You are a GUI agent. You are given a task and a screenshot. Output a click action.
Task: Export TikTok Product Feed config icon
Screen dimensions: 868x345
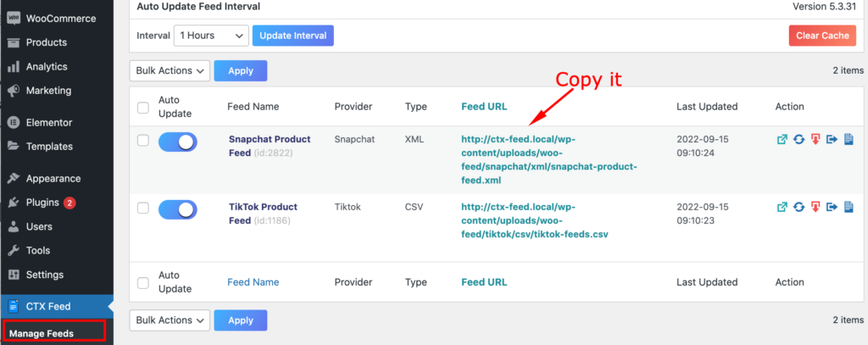coord(832,207)
